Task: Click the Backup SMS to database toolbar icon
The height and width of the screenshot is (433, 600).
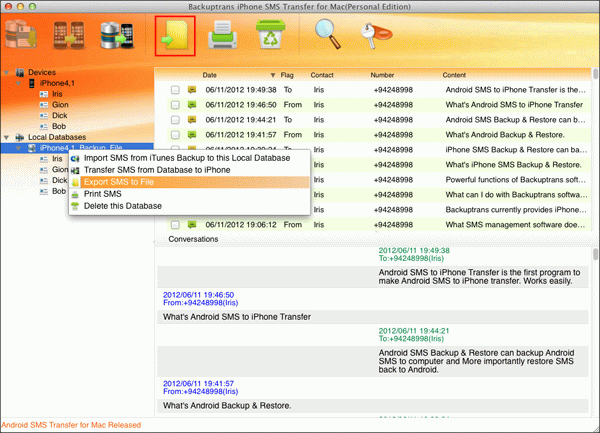Action: [x=21, y=35]
